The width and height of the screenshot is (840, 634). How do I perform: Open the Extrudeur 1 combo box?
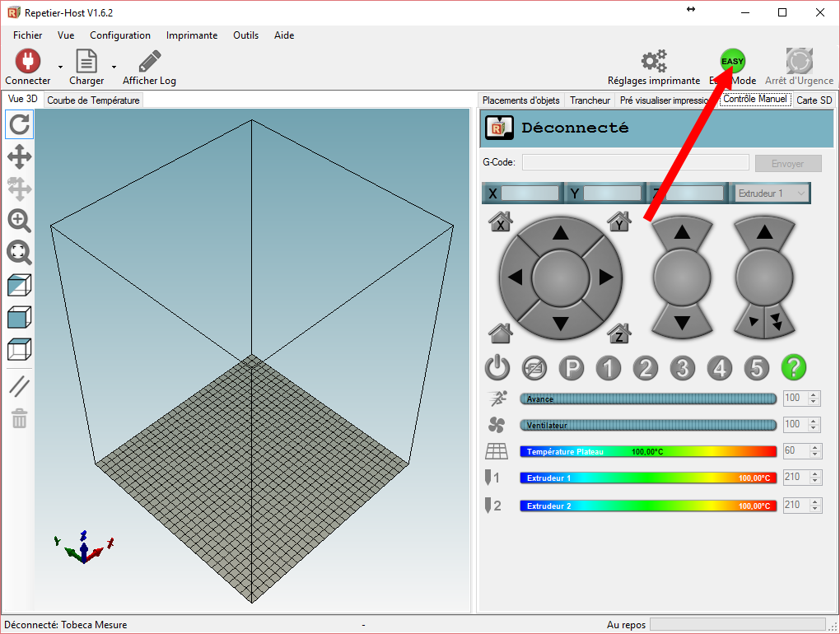coord(772,193)
